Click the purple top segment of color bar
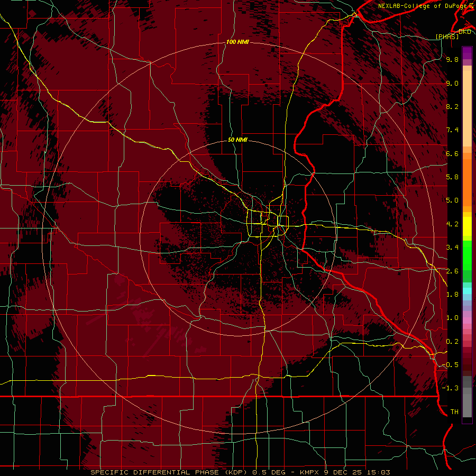Screen dimensions: 476x476 click(x=467, y=53)
